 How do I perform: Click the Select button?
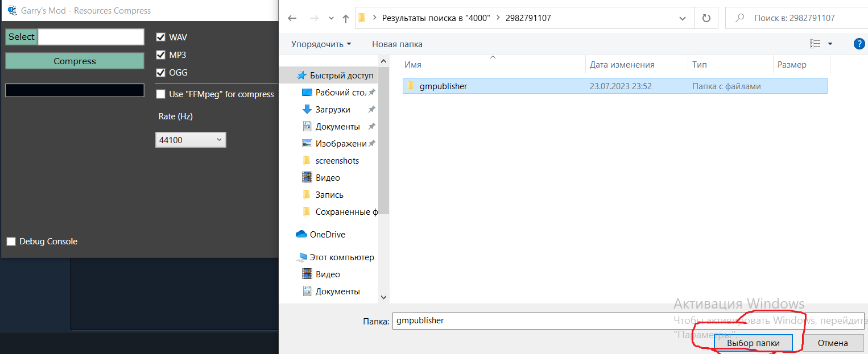coord(22,37)
